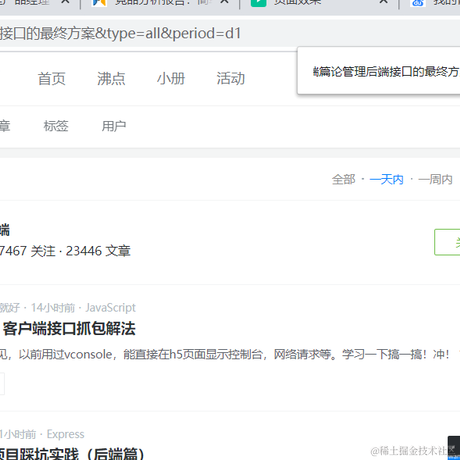The image size is (460, 460).
Task: Click the Baidu cloud favicon tab
Action: point(418,3)
